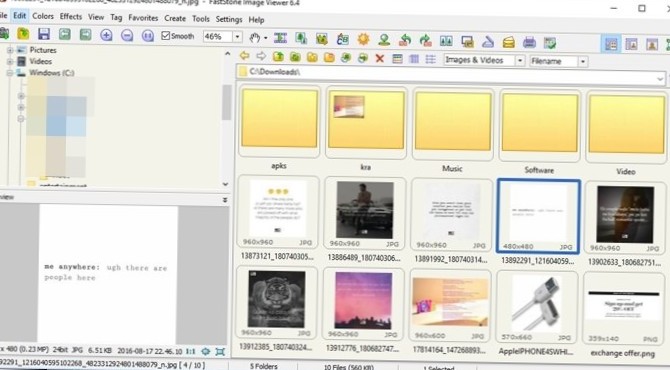The height and width of the screenshot is (370, 670).
Task: Open the Favorites menu
Action: (x=143, y=18)
